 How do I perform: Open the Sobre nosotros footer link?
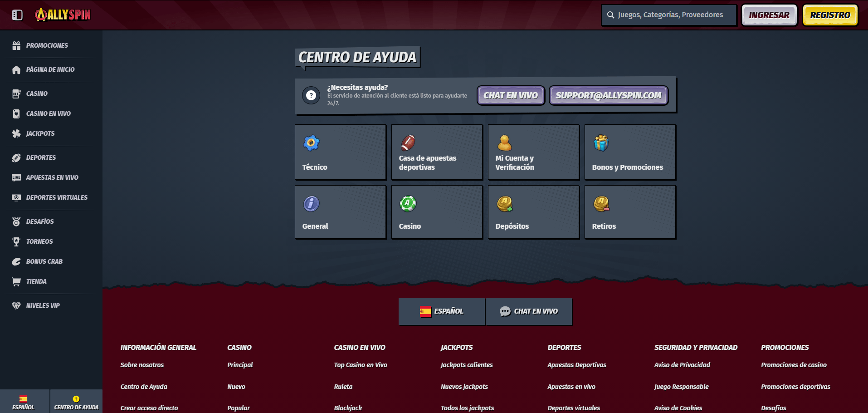pyautogui.click(x=142, y=365)
